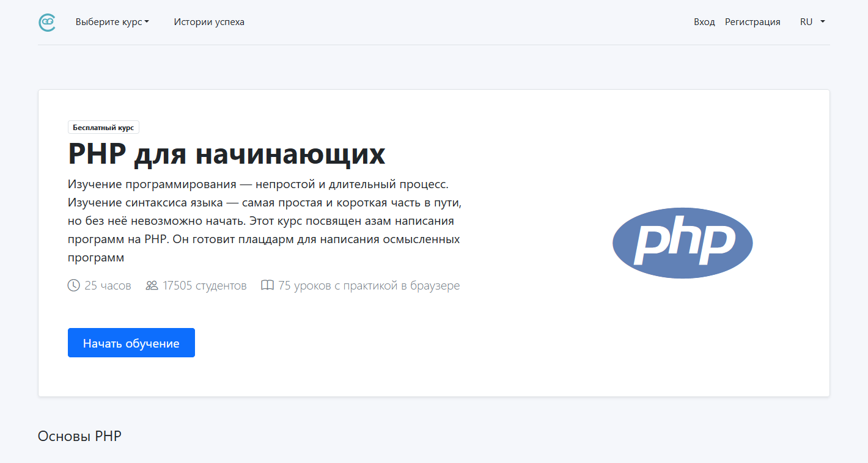Click the people icon for students count
868x463 pixels.
coord(152,285)
